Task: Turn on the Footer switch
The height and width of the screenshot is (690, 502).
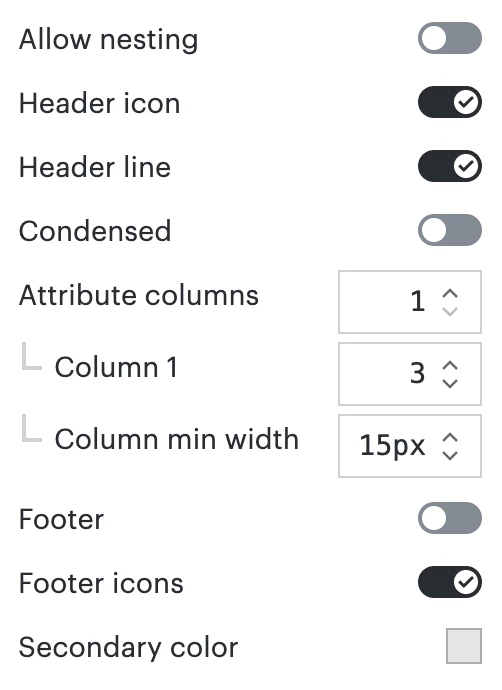Action: [x=450, y=518]
